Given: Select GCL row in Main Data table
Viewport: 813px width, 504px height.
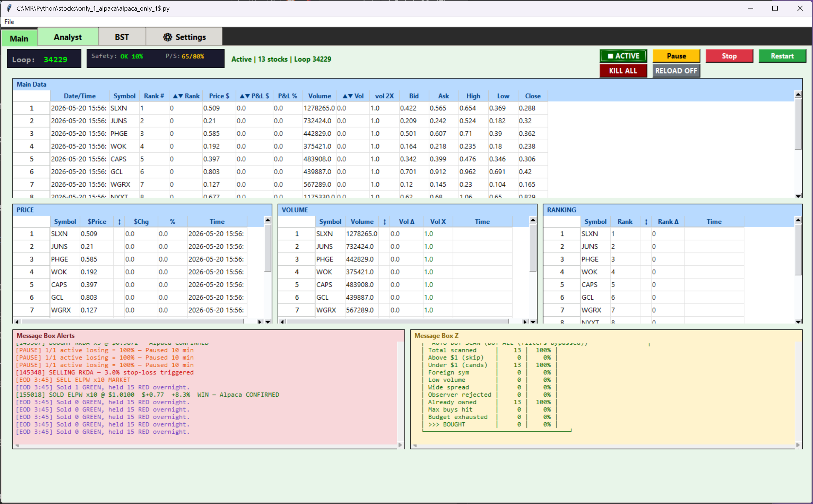Looking at the screenshot, I should click(x=280, y=172).
